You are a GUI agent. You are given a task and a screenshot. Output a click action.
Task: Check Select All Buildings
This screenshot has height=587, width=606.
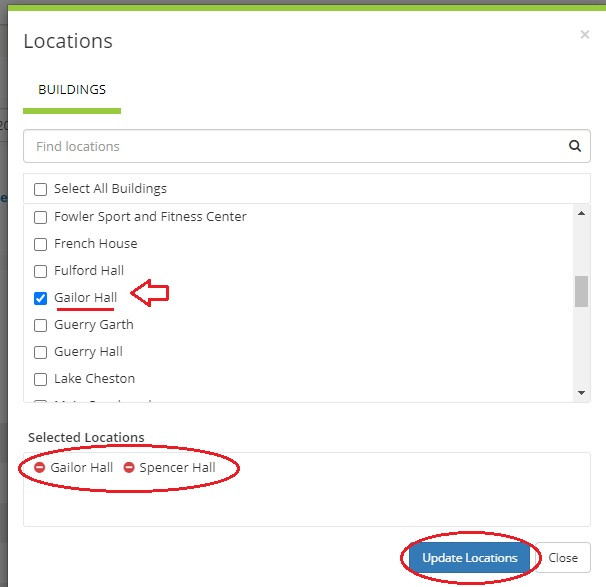click(x=41, y=189)
